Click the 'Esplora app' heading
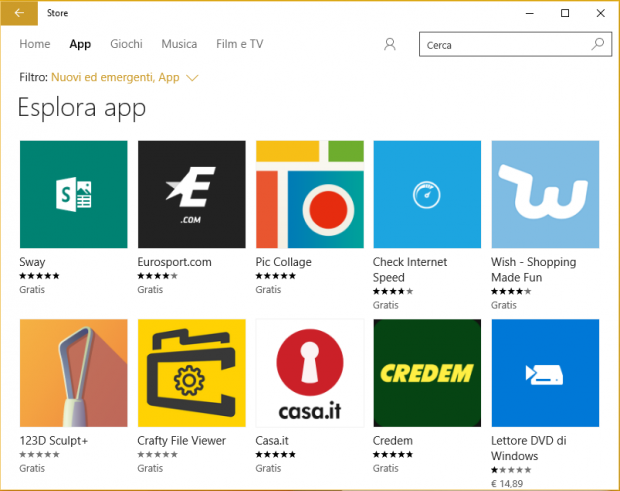 (82, 108)
